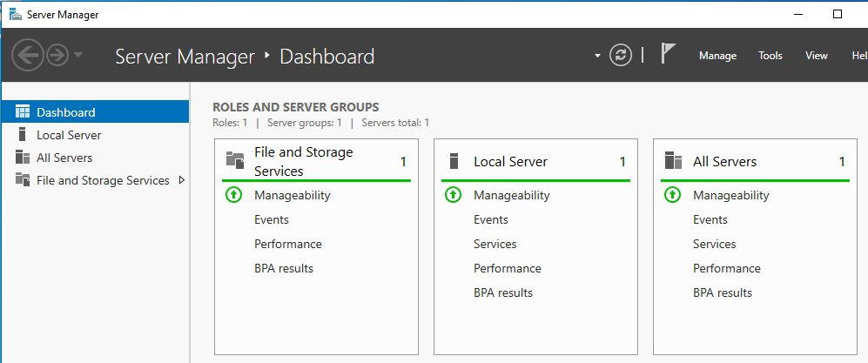Click the All Servers tile header icon
The height and width of the screenshot is (363, 868).
click(x=672, y=161)
